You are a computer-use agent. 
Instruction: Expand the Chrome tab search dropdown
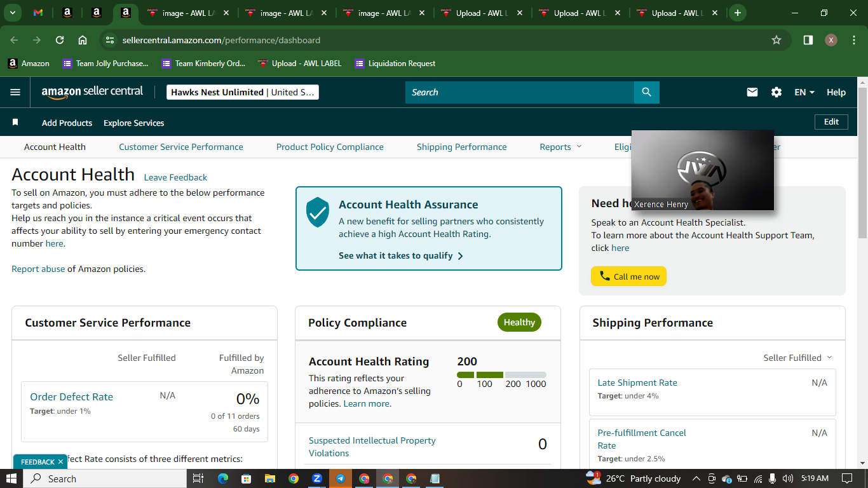point(13,13)
